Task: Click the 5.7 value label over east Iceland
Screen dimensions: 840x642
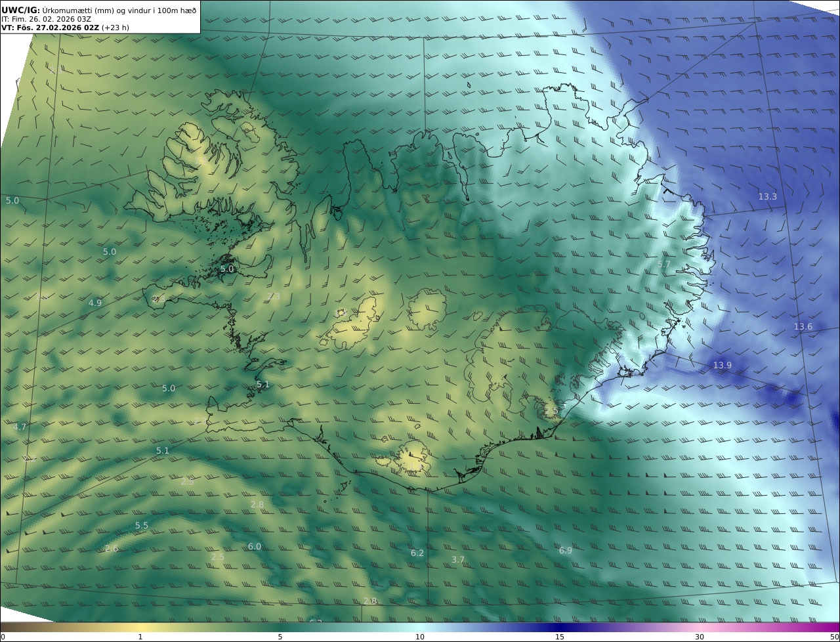Action: coord(664,265)
